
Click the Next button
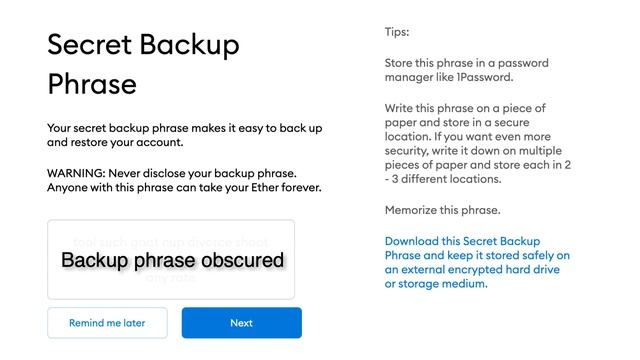click(242, 323)
